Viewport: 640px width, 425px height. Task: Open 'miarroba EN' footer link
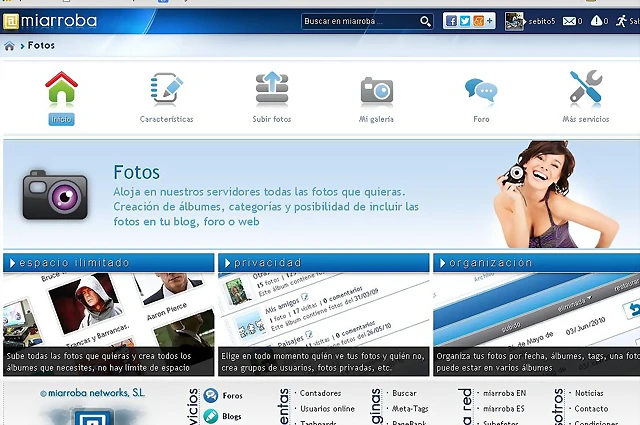(505, 393)
